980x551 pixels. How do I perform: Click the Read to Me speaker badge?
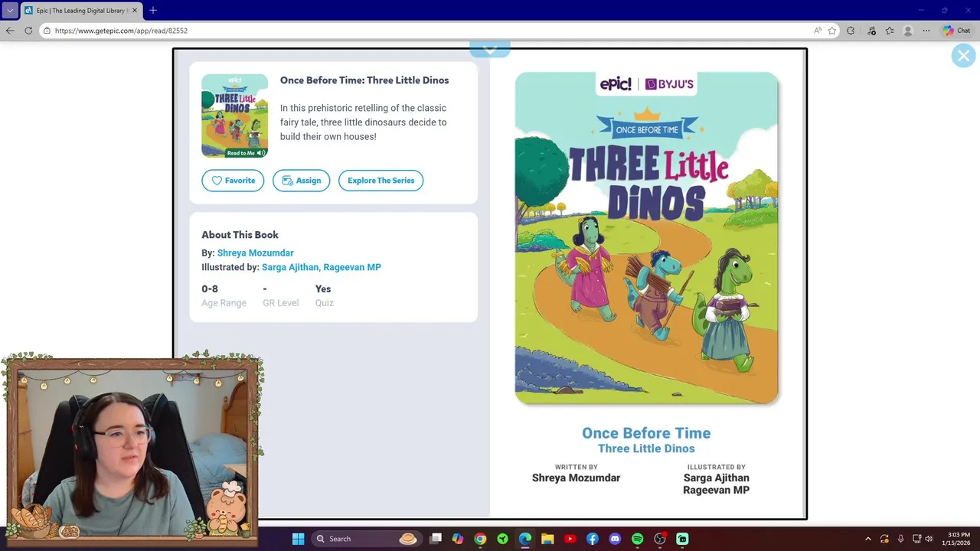(x=245, y=153)
